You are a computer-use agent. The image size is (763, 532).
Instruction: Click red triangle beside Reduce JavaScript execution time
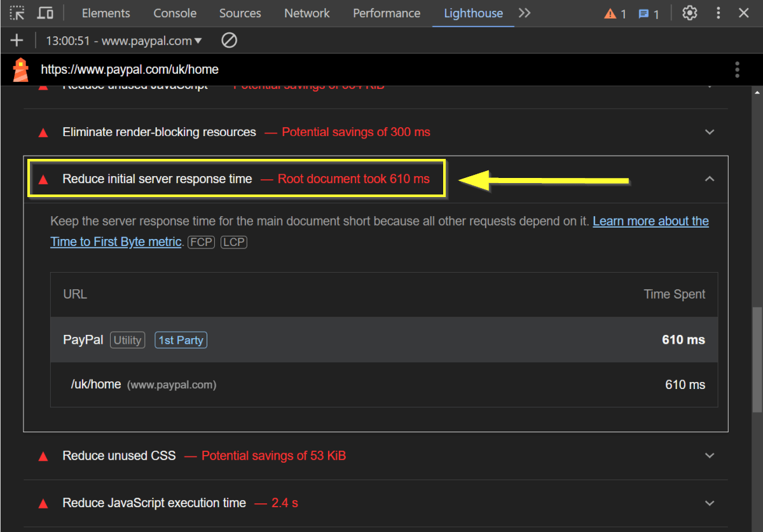click(x=43, y=503)
